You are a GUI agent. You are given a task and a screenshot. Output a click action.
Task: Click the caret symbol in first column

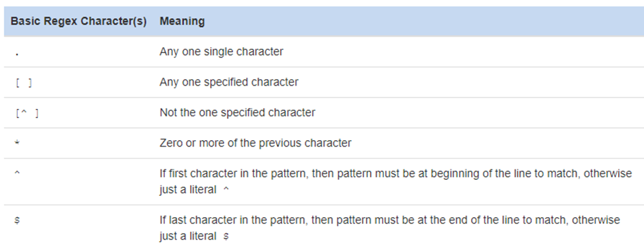(17, 173)
